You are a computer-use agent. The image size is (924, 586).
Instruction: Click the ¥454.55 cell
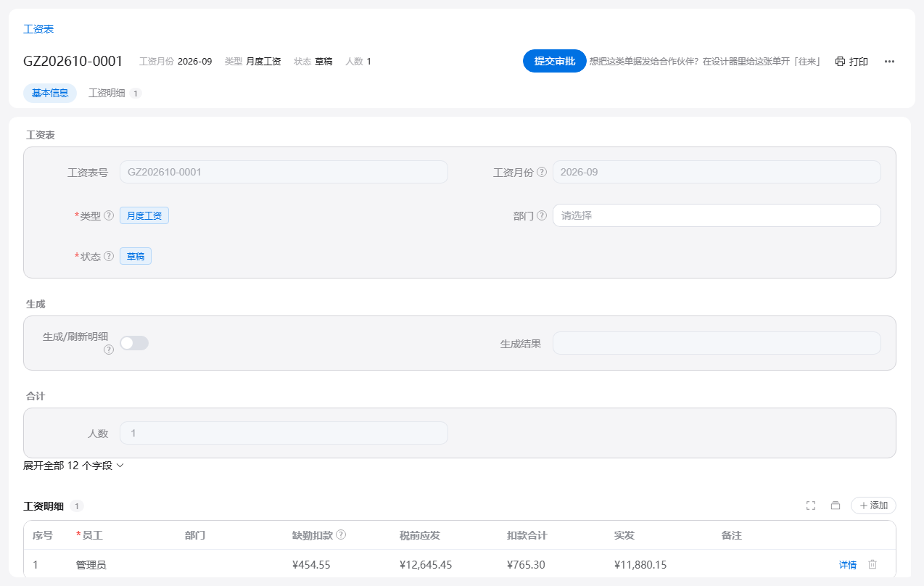tap(312, 564)
